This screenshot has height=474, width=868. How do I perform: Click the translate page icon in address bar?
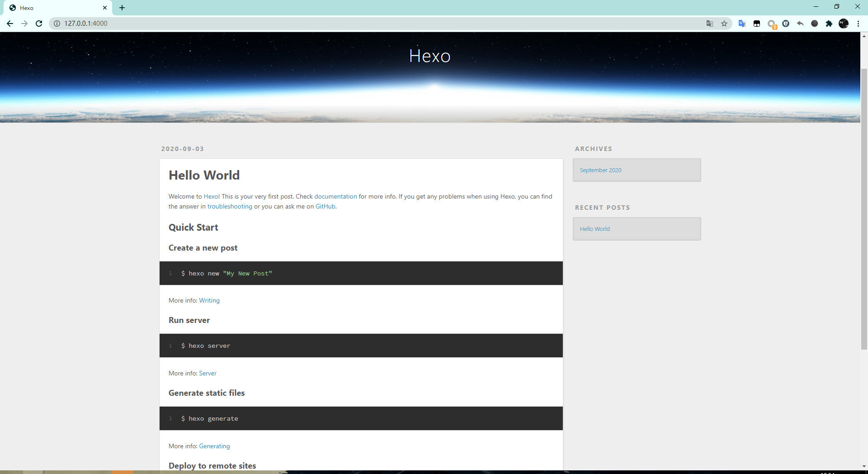[710, 24]
